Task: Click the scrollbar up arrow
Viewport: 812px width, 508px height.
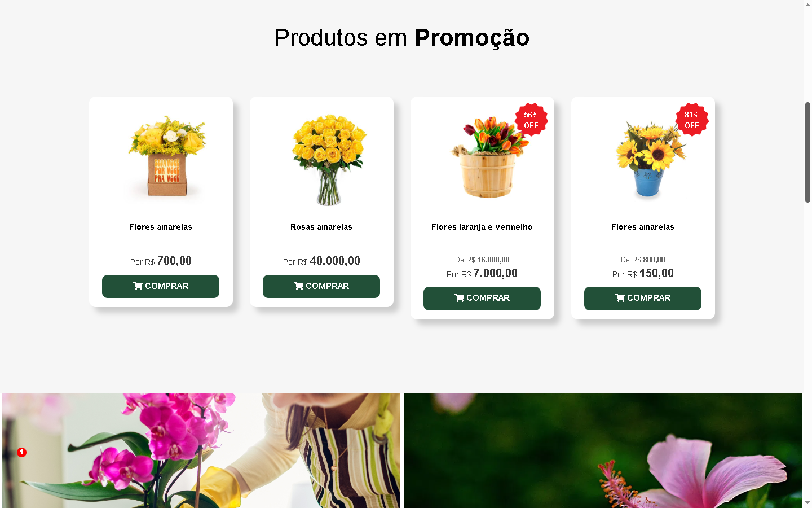Action: coord(807,5)
